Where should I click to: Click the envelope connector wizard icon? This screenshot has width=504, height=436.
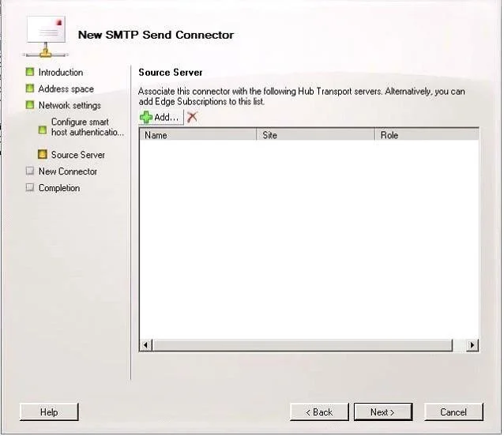click(x=47, y=36)
